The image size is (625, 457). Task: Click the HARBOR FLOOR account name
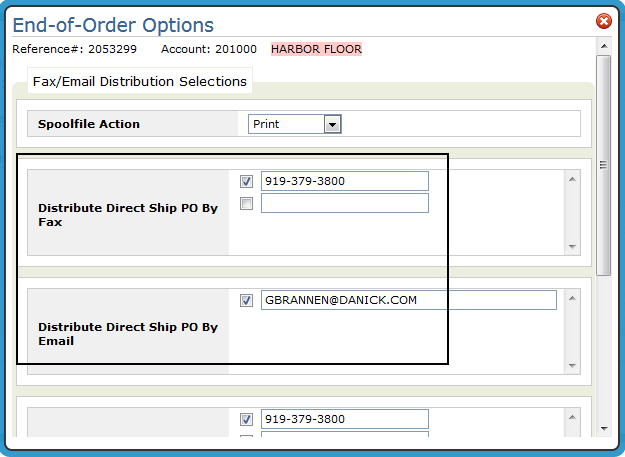pyautogui.click(x=316, y=49)
